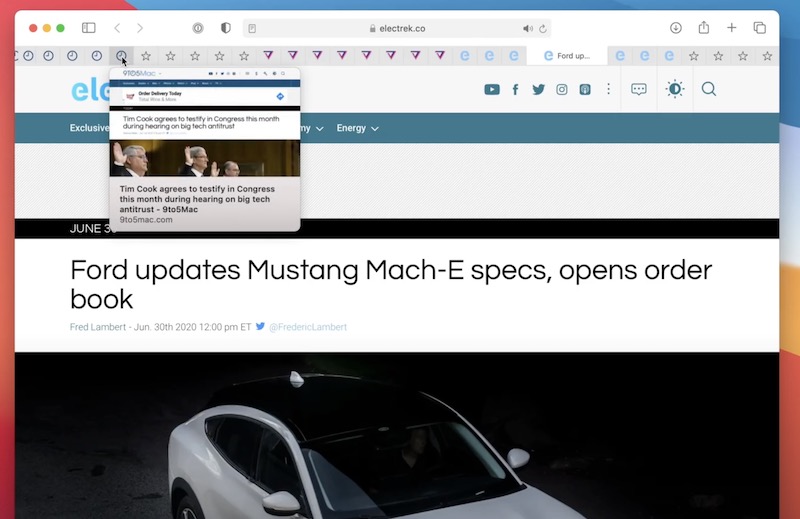The width and height of the screenshot is (800, 519).
Task: Select the star tab right after the hovered clock tab
Action: coord(146,56)
